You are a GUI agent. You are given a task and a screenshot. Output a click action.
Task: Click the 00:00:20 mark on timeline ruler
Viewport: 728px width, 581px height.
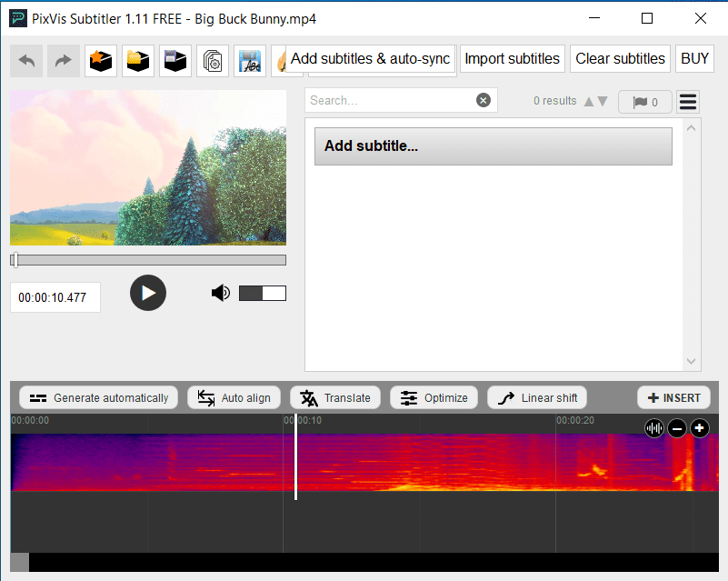pyautogui.click(x=575, y=421)
